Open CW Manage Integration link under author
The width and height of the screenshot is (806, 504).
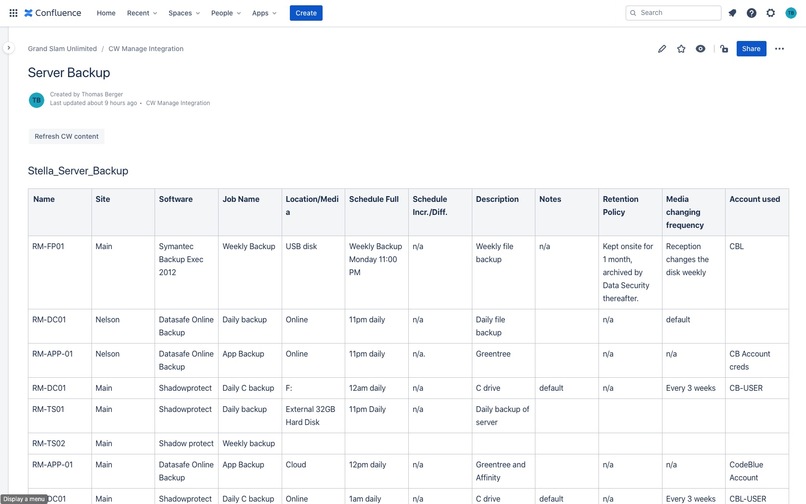pos(178,103)
